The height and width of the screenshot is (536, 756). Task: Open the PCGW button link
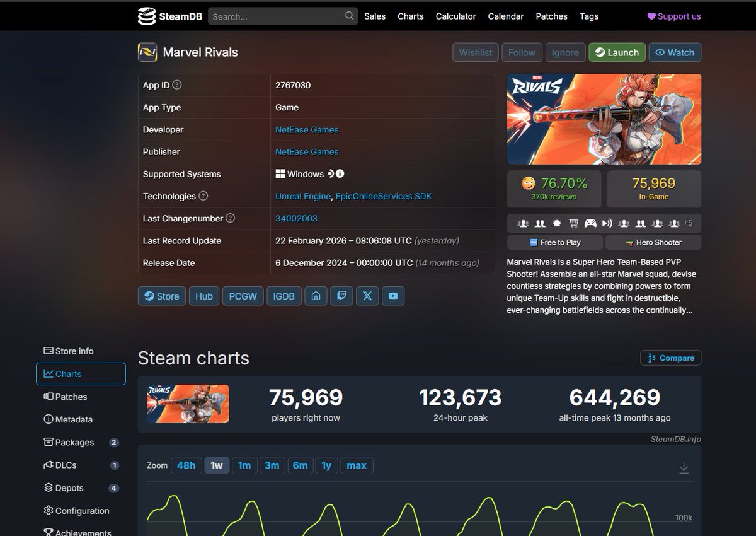243,296
